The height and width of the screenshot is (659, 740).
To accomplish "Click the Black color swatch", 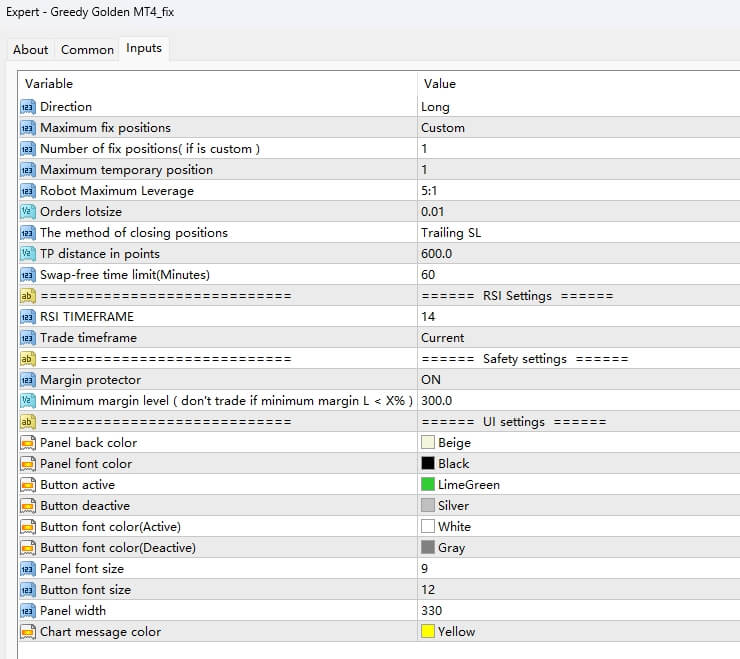I will (x=428, y=463).
